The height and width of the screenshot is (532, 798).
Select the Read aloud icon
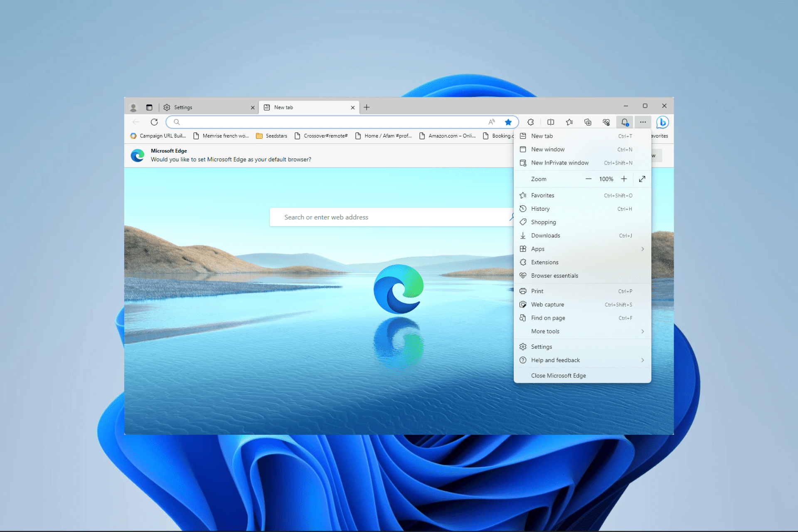click(x=490, y=122)
